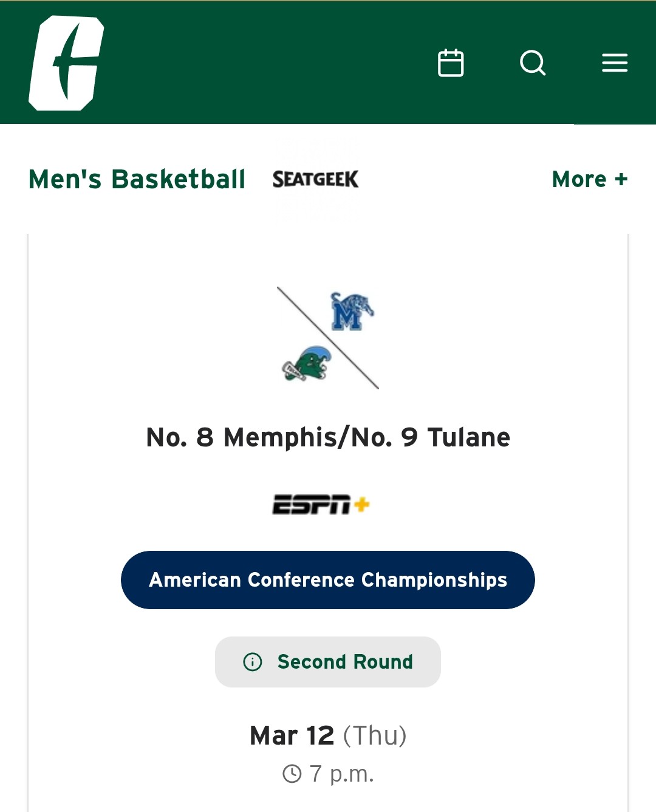Select the Tulane Green Wave logo

tap(307, 364)
